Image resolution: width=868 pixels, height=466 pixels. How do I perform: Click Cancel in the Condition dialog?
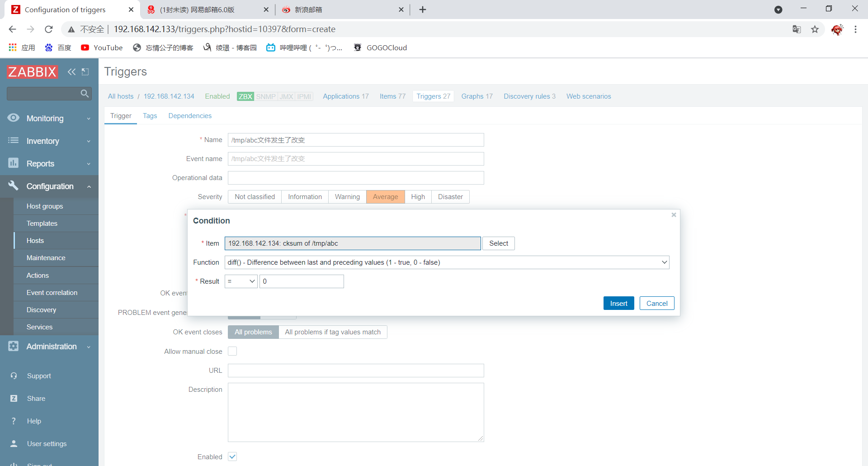[657, 303]
